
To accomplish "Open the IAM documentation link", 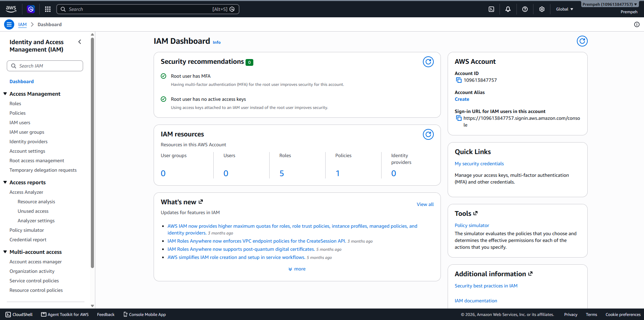I will tap(476, 301).
